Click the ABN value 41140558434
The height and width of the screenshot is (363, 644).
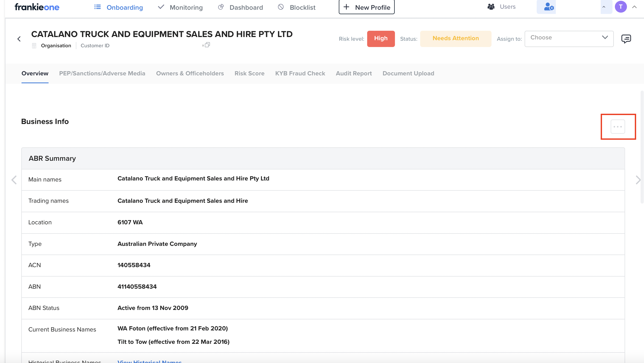pyautogui.click(x=137, y=287)
